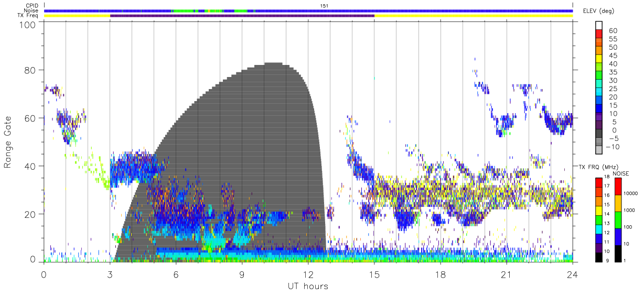
Task: Click the 100 tick on Range Gate axis
Action: (x=28, y=25)
